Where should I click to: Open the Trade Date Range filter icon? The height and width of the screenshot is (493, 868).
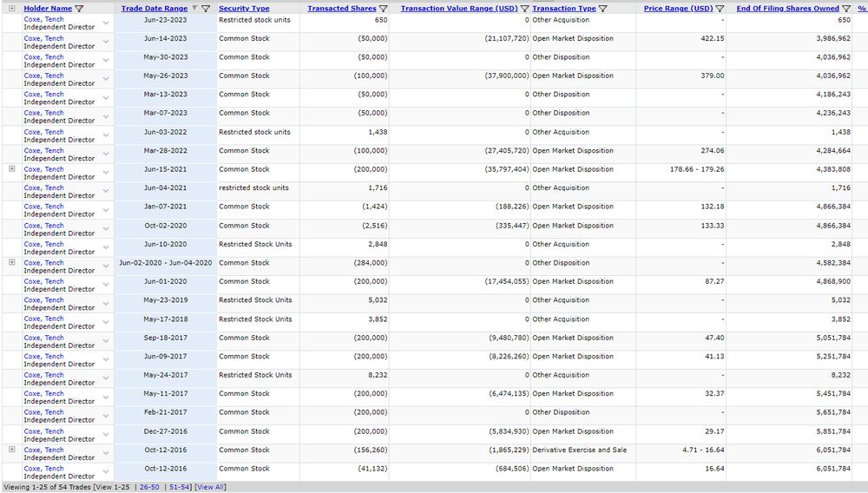(206, 9)
